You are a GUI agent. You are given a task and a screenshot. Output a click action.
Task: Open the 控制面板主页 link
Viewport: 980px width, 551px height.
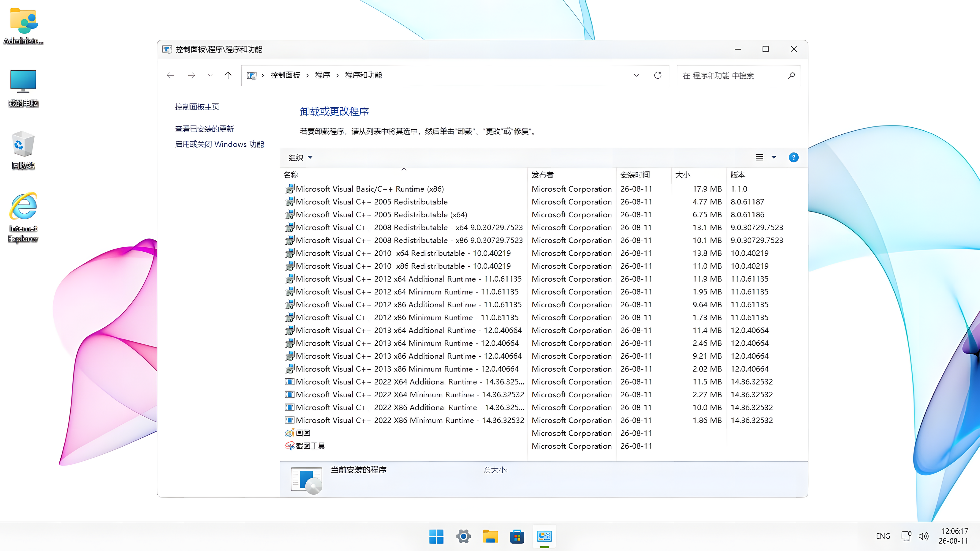coord(197,107)
